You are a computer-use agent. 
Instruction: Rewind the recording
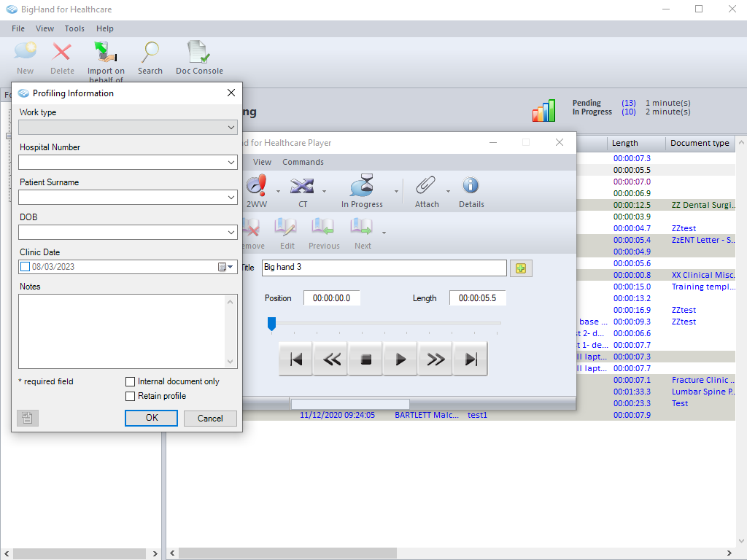pos(331,359)
